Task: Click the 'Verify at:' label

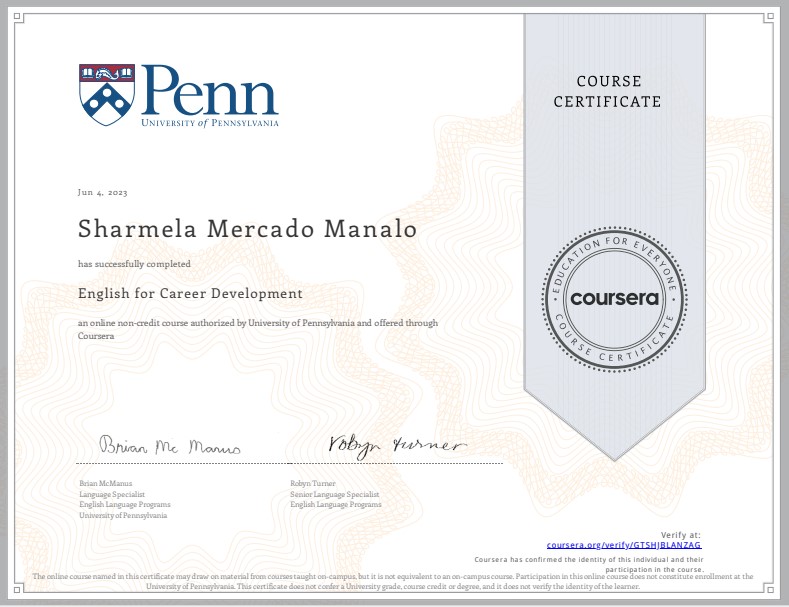Action: click(680, 535)
